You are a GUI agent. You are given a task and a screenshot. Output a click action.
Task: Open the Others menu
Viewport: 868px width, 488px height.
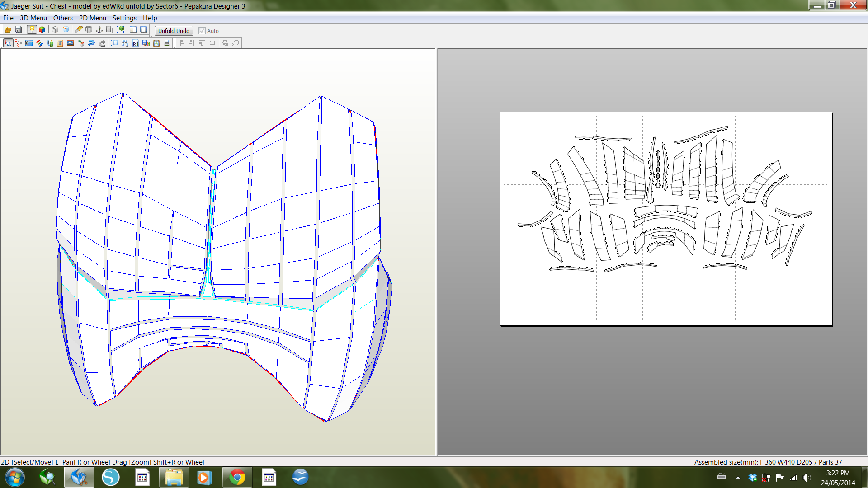coord(63,18)
